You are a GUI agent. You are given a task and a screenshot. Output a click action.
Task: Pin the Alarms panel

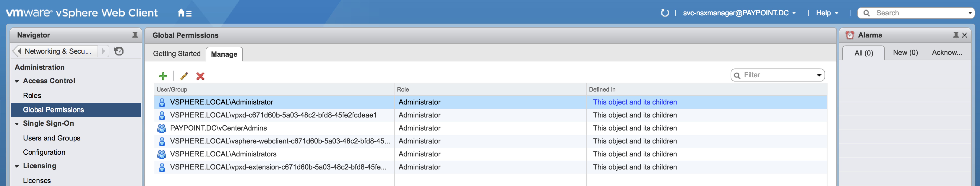click(x=956, y=35)
